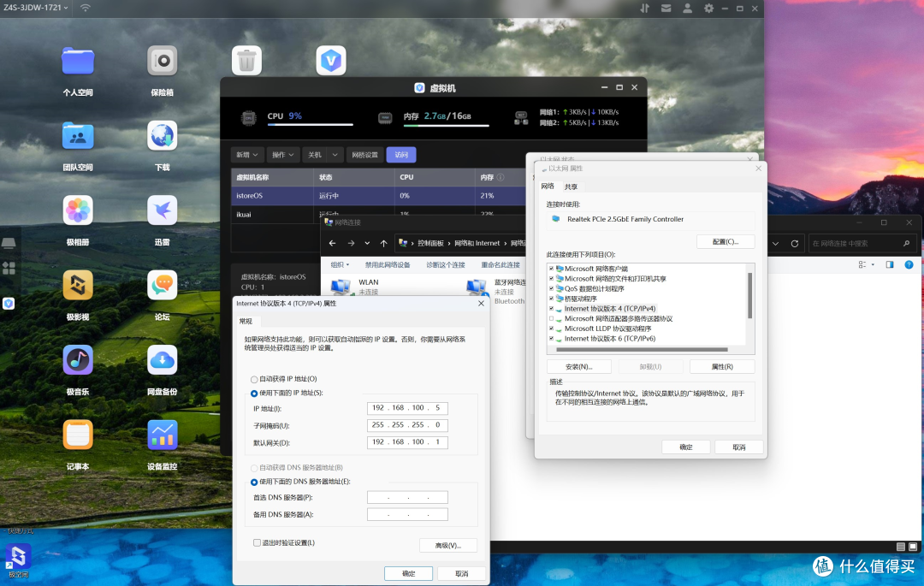The width and height of the screenshot is (924, 586).
Task: Open the 下载 download app icon
Action: tap(162, 135)
